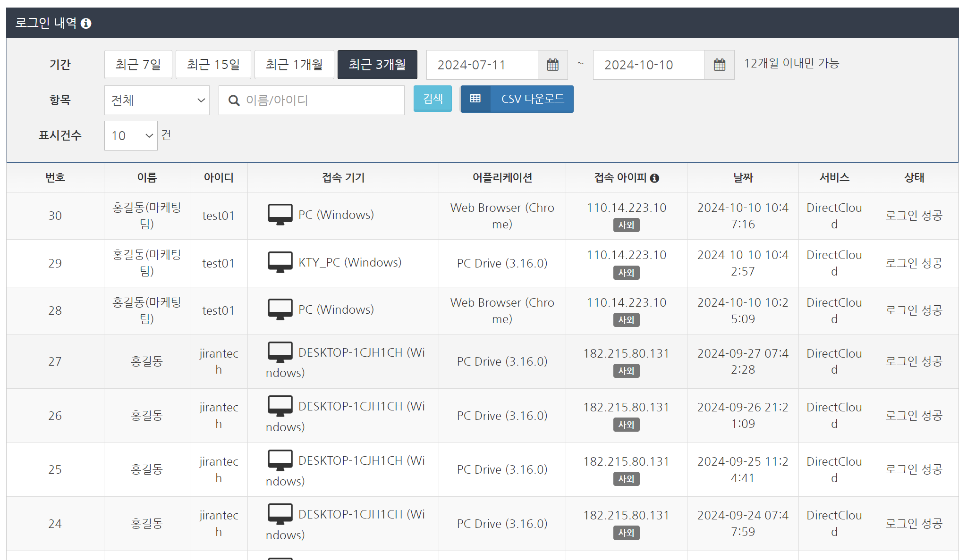Click the table grid icon beside CSV 다운로드
Image resolution: width=967 pixels, height=560 pixels.
(475, 99)
